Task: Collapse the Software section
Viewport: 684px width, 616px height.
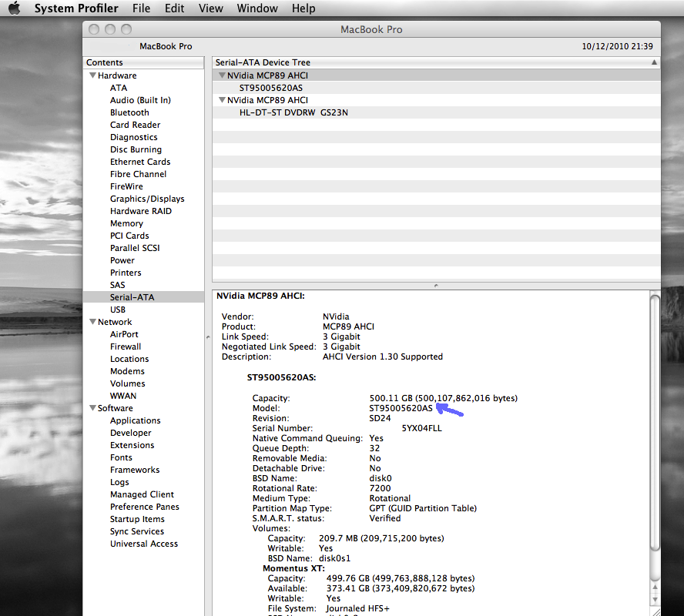Action: coord(92,408)
